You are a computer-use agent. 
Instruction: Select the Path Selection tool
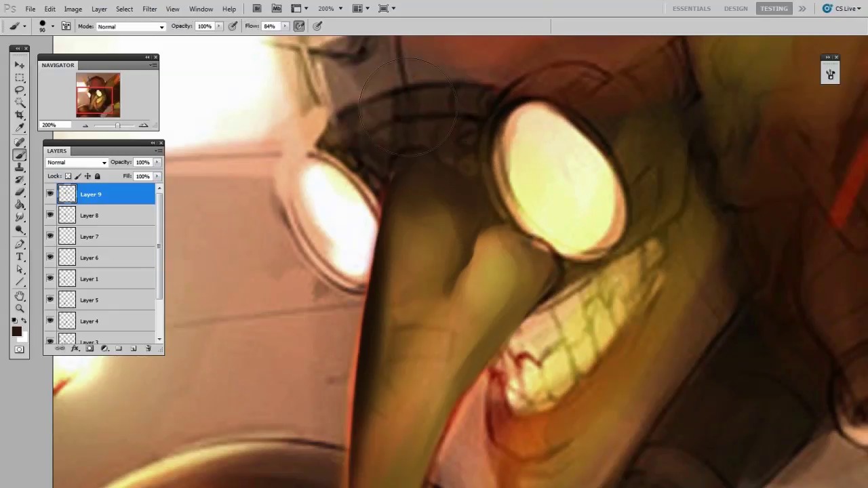pyautogui.click(x=20, y=270)
